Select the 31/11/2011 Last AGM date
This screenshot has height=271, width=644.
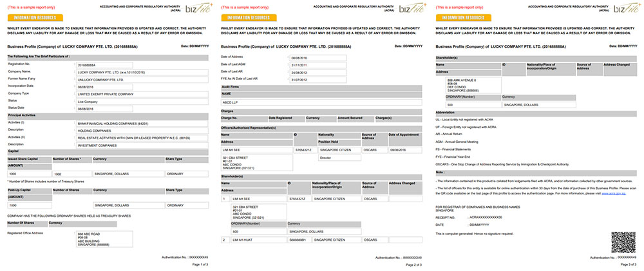[318, 65]
